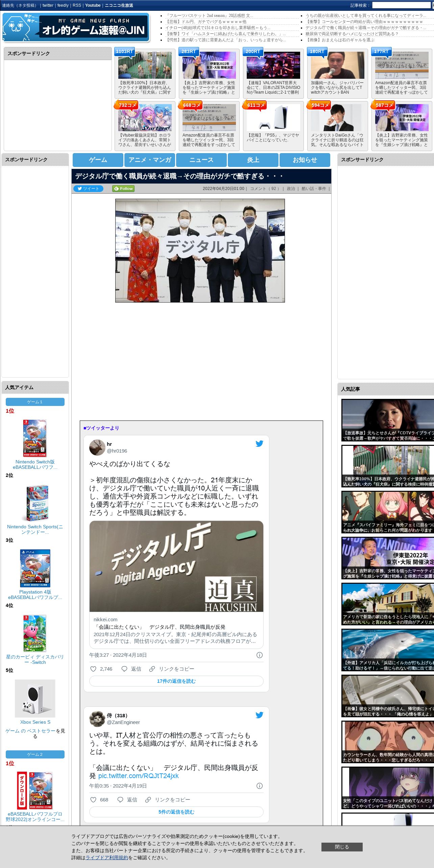Open the dolphin 外道 popular article thumbnail
This screenshot has width=434, height=868.
pos(388,650)
